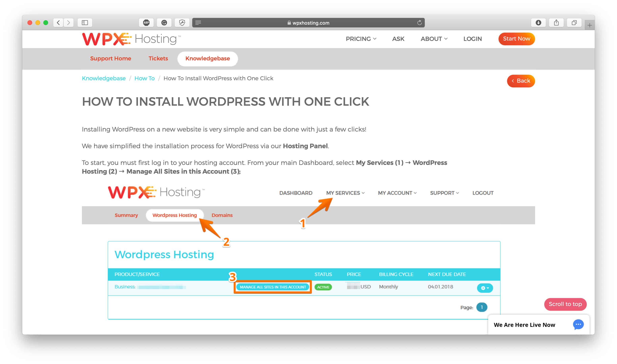Select the Knowledgebase tab
Viewport: 617px width, 364px height.
208,58
